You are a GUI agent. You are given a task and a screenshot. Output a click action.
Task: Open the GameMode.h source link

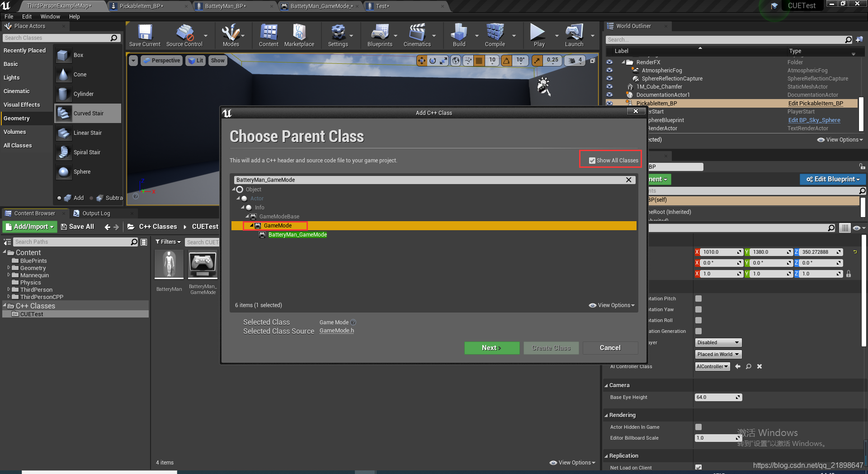pyautogui.click(x=337, y=331)
